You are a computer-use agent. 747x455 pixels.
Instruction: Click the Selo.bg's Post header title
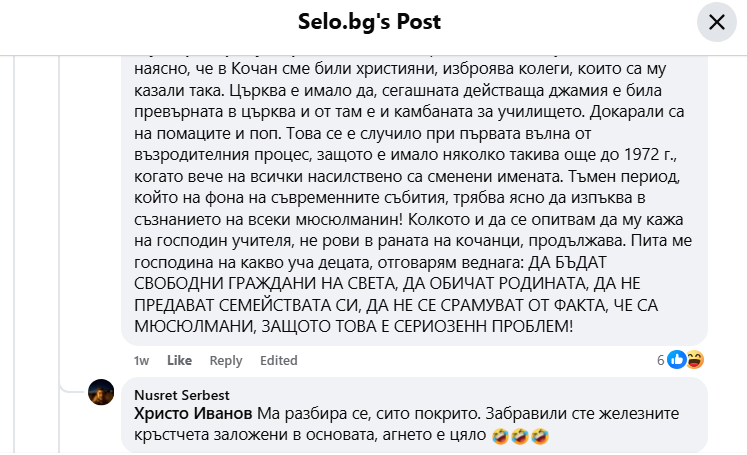click(369, 22)
